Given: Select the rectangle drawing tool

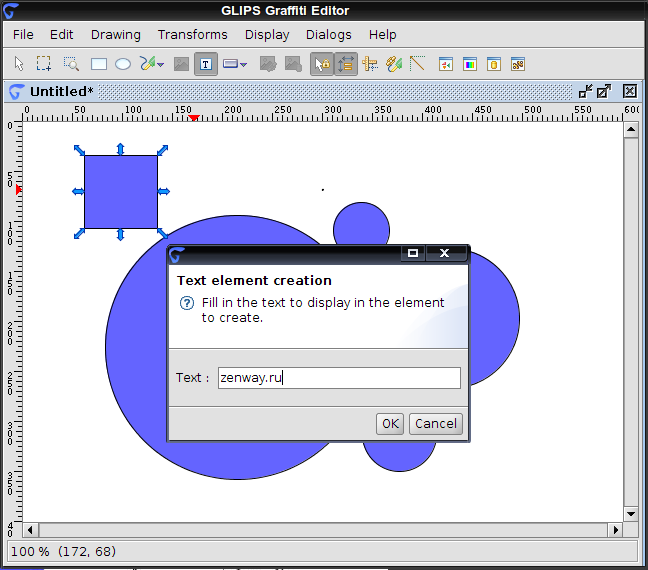Looking at the screenshot, I should coord(99,64).
